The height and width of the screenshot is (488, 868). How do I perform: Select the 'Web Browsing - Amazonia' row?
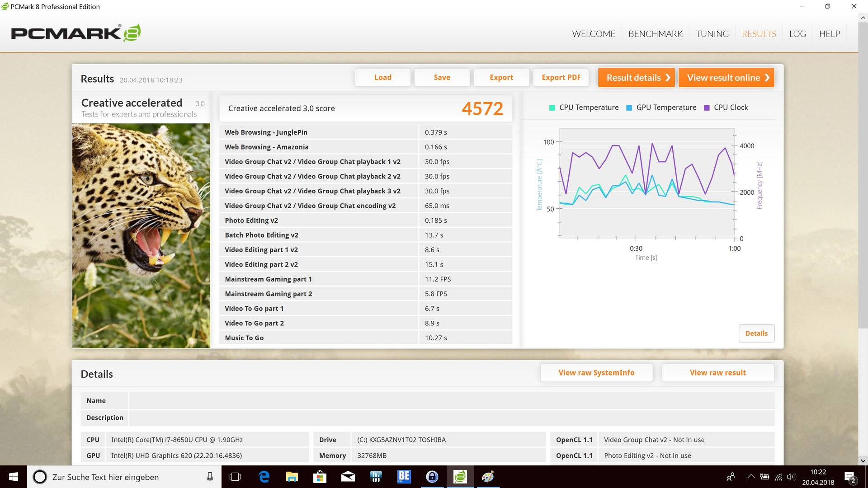[366, 147]
